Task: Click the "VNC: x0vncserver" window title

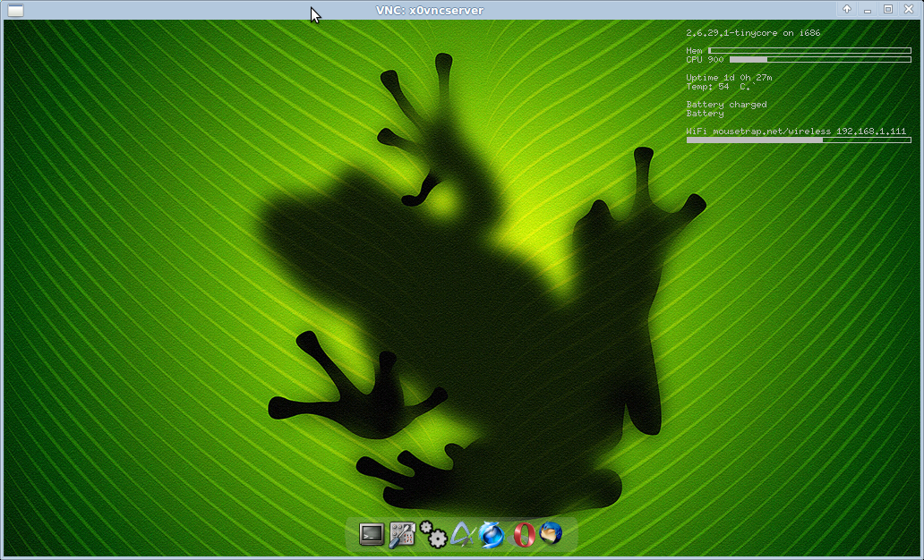Action: pos(430,10)
